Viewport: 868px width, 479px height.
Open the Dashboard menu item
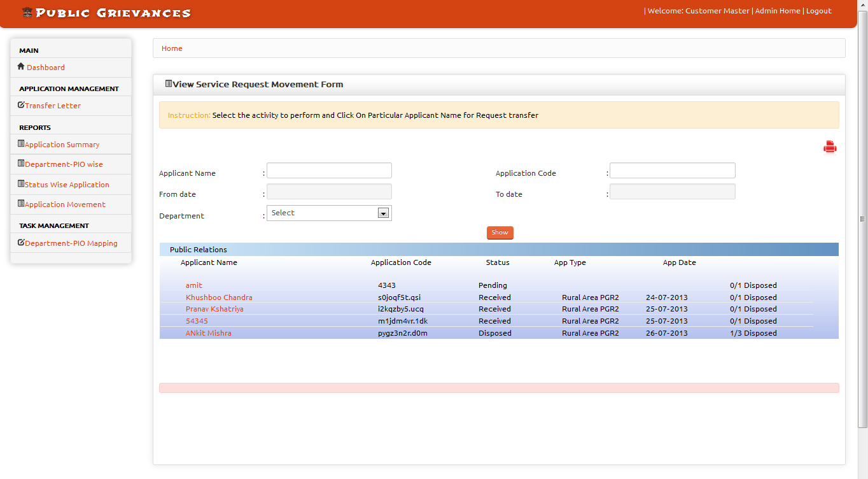click(46, 68)
